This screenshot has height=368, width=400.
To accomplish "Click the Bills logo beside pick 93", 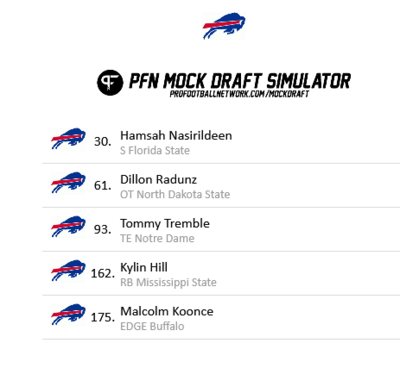I will click(68, 227).
